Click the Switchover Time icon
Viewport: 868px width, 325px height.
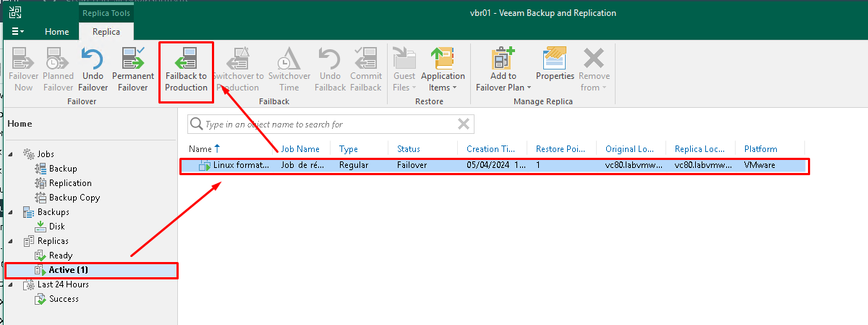(x=289, y=69)
